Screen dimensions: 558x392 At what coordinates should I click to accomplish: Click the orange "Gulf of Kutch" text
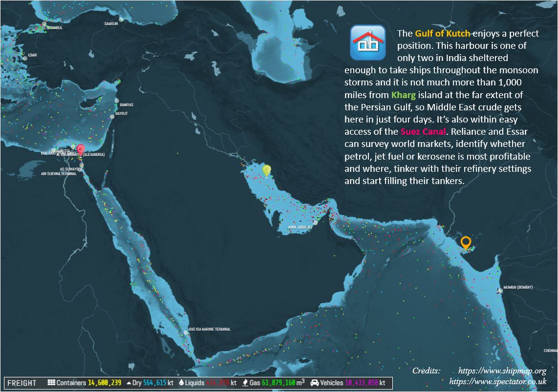[x=443, y=34]
